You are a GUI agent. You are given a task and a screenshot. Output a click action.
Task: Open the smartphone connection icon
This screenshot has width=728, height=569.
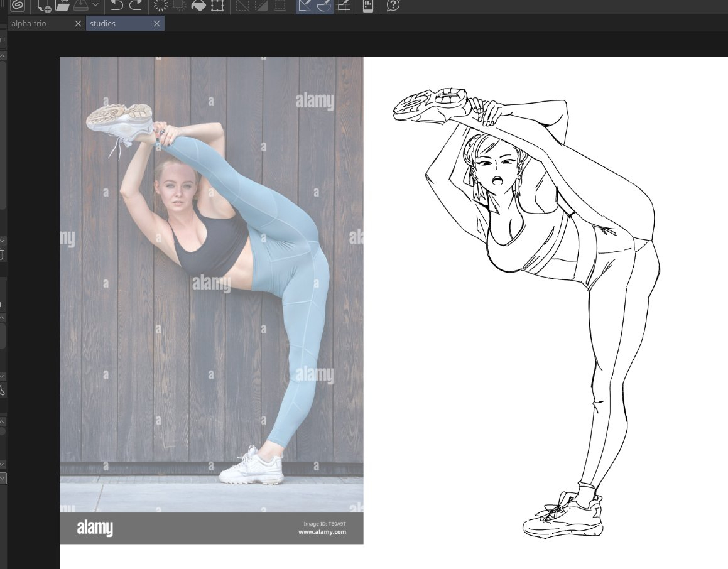(x=368, y=6)
